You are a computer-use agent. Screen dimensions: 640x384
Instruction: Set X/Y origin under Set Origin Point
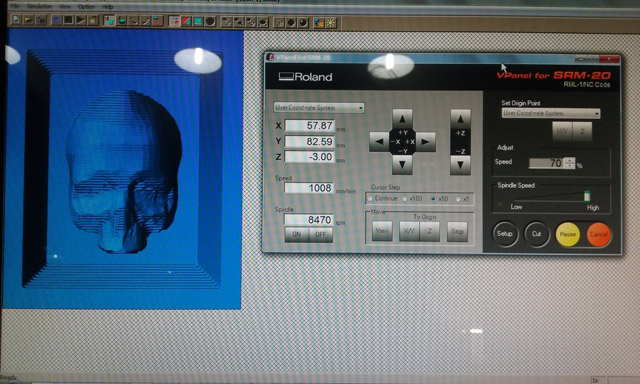(562, 131)
